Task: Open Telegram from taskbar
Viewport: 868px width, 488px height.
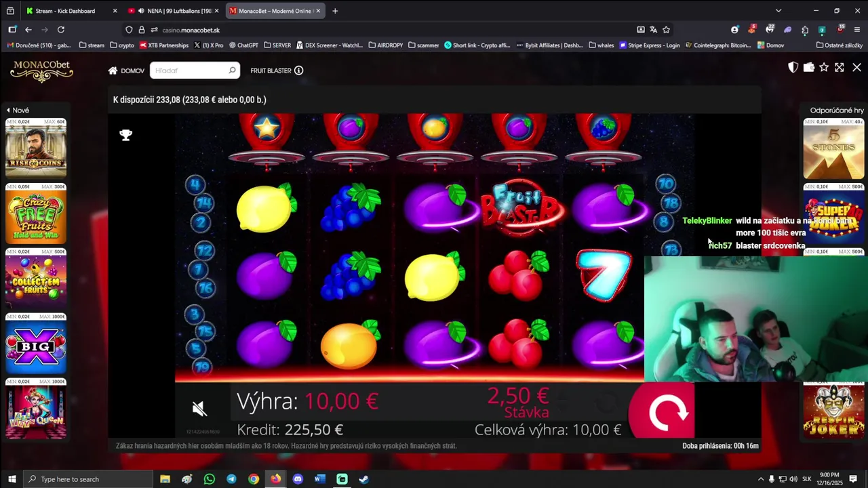Action: tap(231, 479)
